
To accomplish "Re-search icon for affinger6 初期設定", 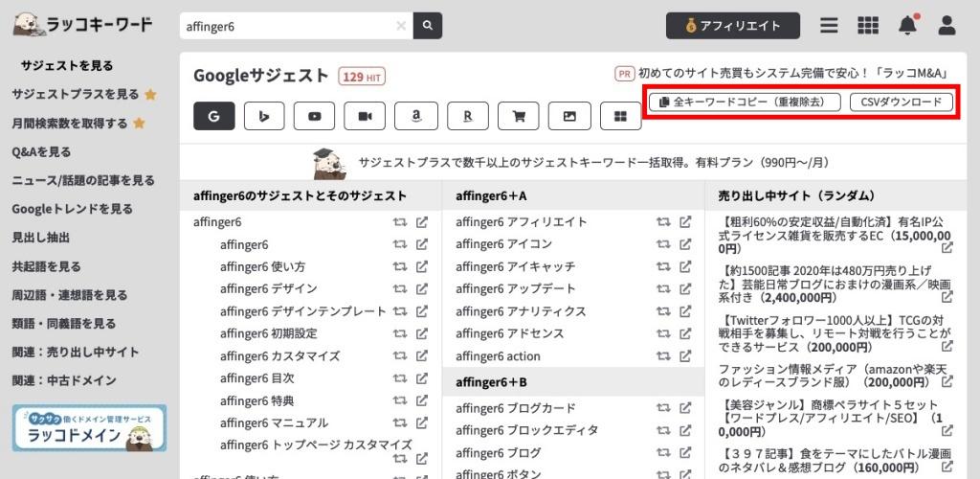I will (400, 333).
